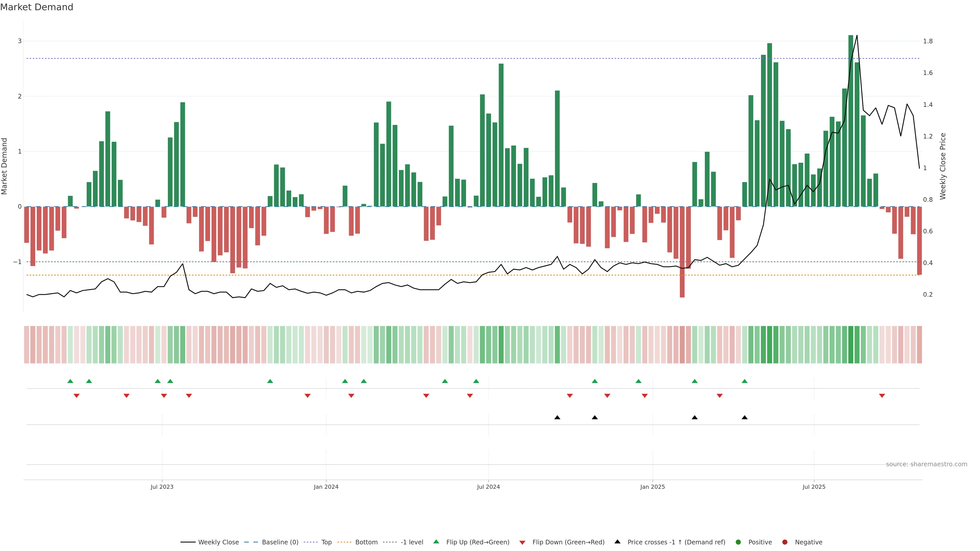Click red Flip Down legend triangle

click(522, 543)
